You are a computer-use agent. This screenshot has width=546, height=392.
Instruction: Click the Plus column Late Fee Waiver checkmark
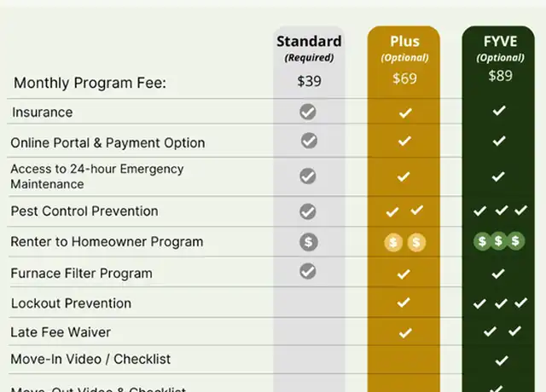tap(405, 333)
